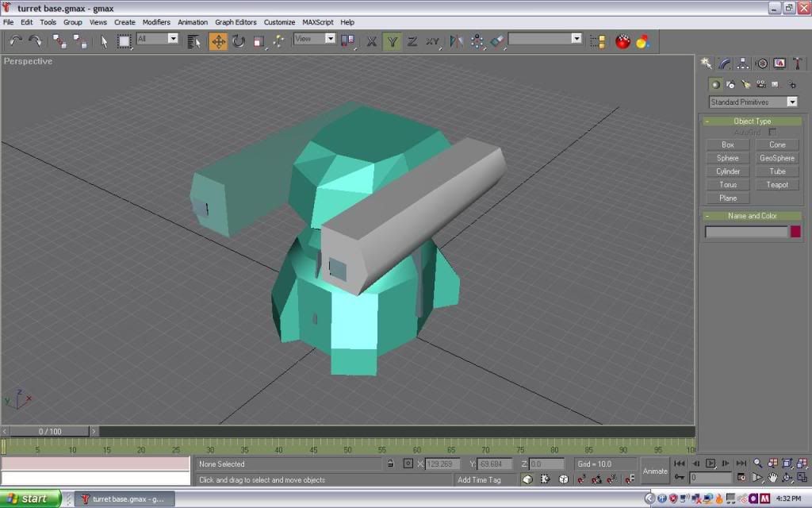Toggle the Angle Snap magnet
Screen dimensions: 812x508
596,479
